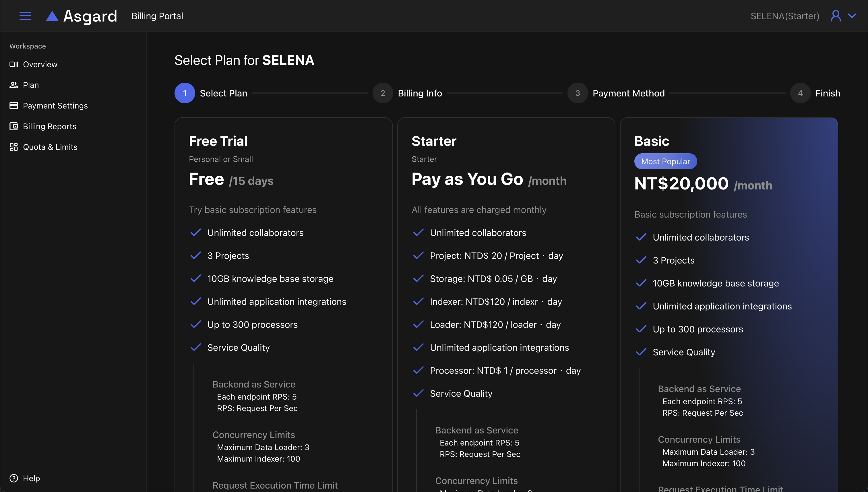The height and width of the screenshot is (492, 868).
Task: Click Starter's Storage pricing checkmark
Action: pos(418,278)
